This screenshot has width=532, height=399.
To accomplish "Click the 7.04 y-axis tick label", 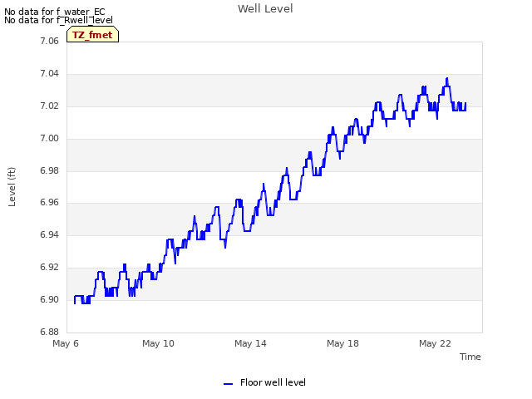I will click(x=50, y=74).
